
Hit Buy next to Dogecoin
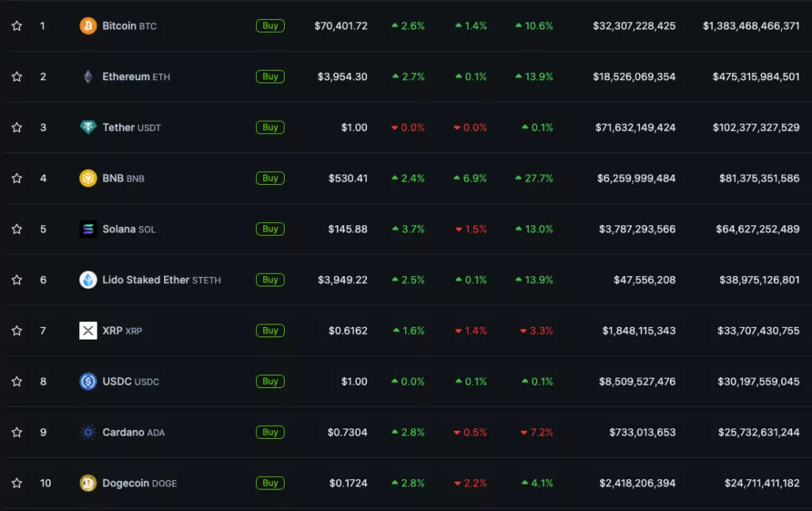coord(270,482)
